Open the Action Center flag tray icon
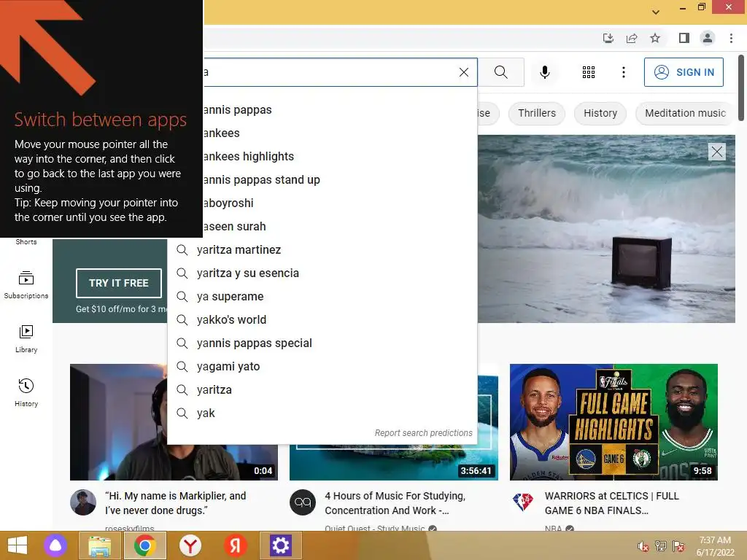The width and height of the screenshot is (747, 560). 678,546
